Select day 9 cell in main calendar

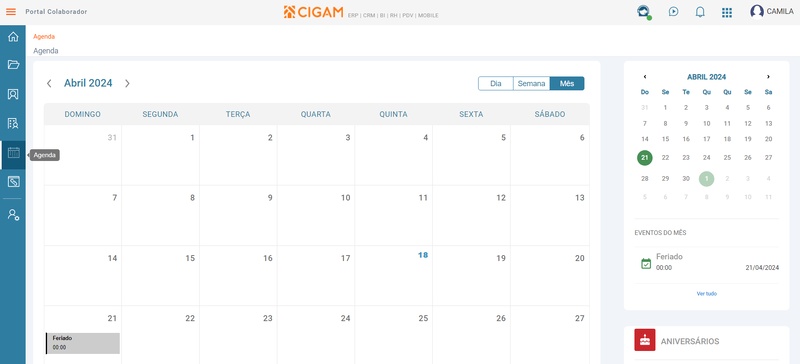click(238, 215)
